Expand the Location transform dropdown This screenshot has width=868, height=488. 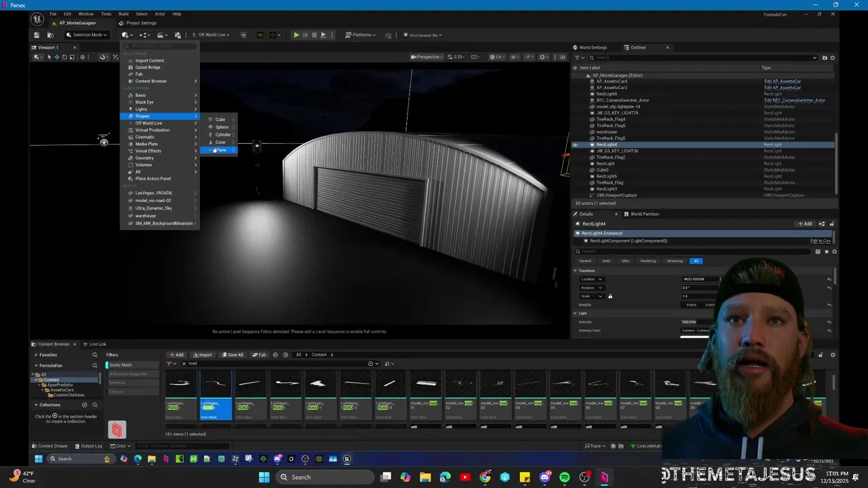point(591,279)
